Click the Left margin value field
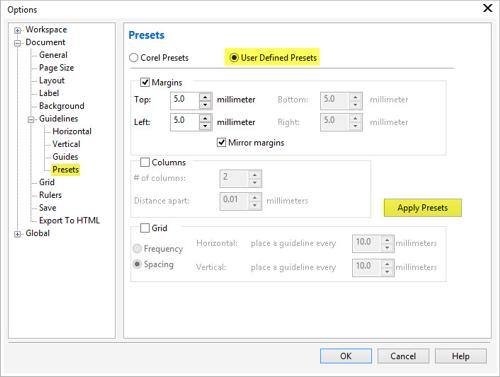Viewport: 500px width, 377px height. pyautogui.click(x=185, y=122)
